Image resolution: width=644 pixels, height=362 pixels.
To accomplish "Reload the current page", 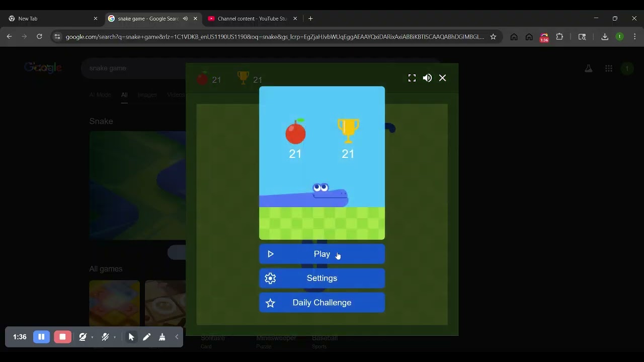I will coord(39,37).
